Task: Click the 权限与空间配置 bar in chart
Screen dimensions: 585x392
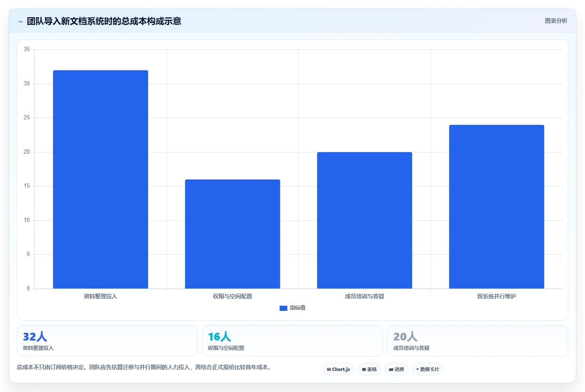Action: click(x=233, y=234)
